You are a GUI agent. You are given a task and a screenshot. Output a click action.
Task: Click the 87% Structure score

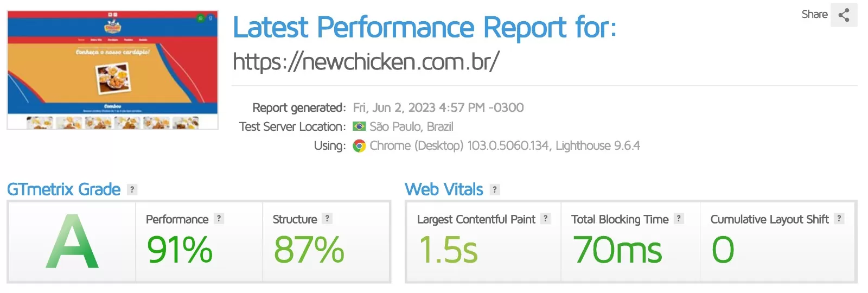coord(309,250)
